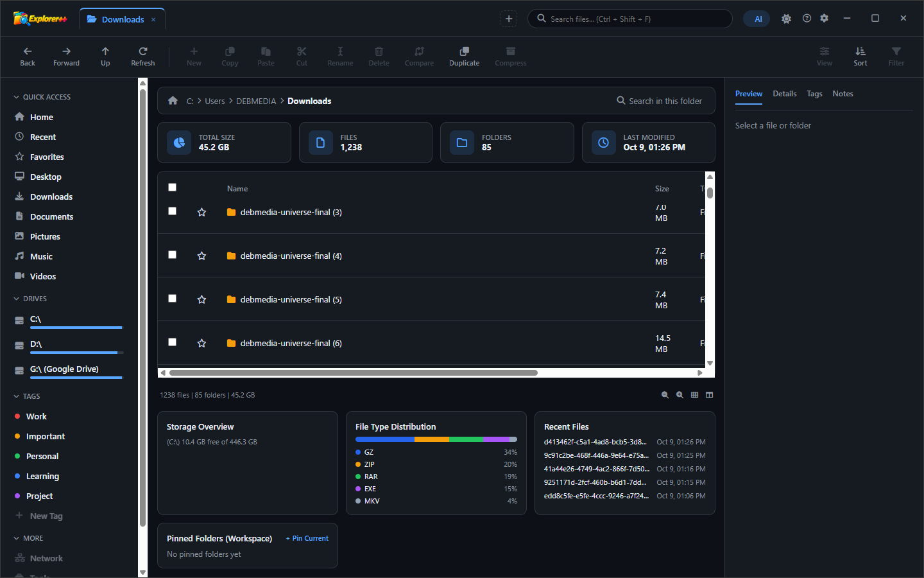
Task: Collapse the More sidebar section
Action: tap(28, 538)
